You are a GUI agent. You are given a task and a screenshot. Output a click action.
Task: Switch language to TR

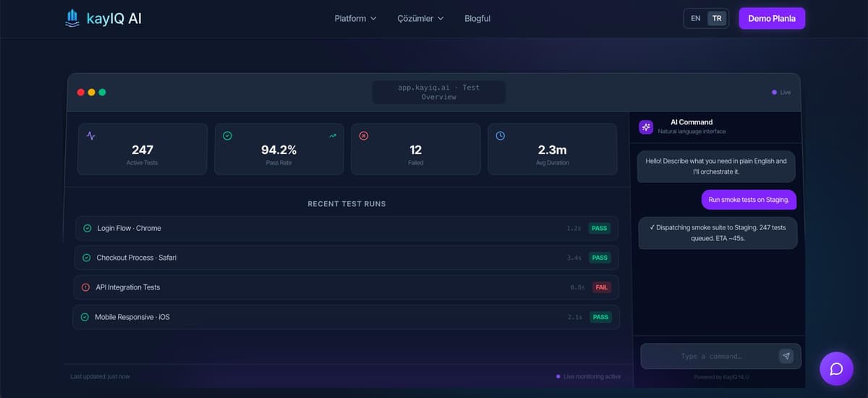coord(717,18)
